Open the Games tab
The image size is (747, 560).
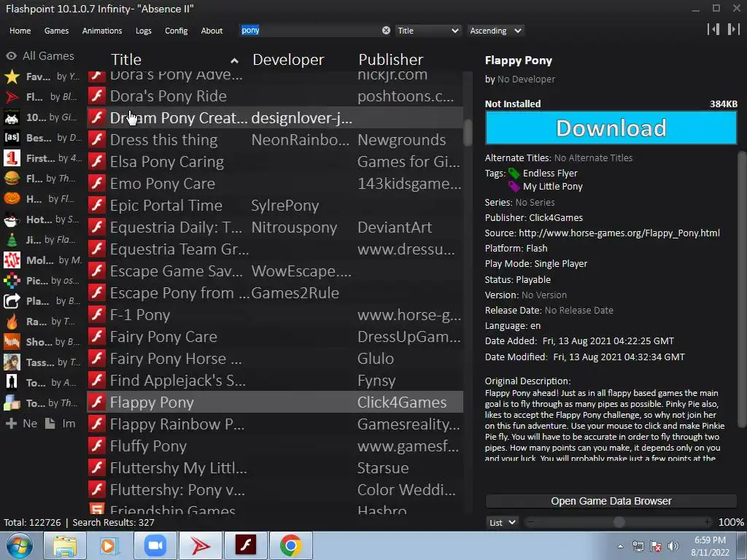click(x=56, y=31)
